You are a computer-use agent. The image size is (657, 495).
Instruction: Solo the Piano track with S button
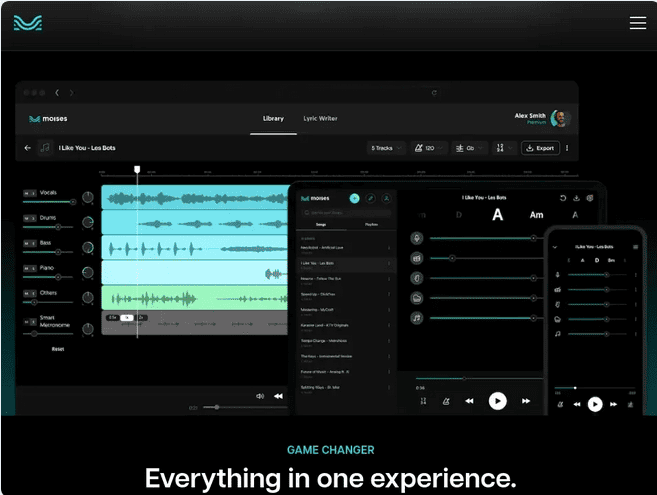(x=33, y=268)
